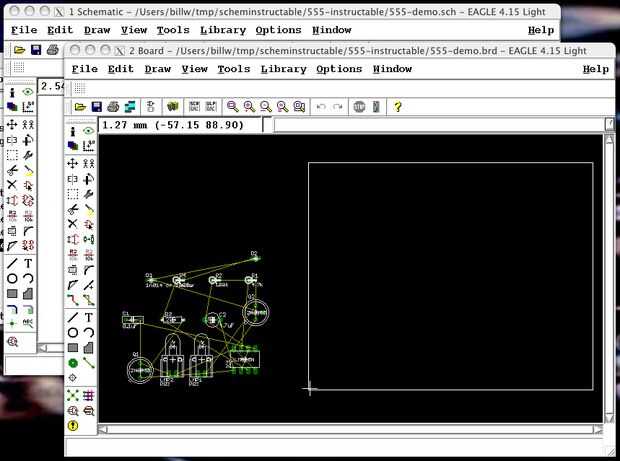This screenshot has width=620, height=461.
Task: Run the yellow Errors tool in Board window
Action: pyautogui.click(x=73, y=426)
